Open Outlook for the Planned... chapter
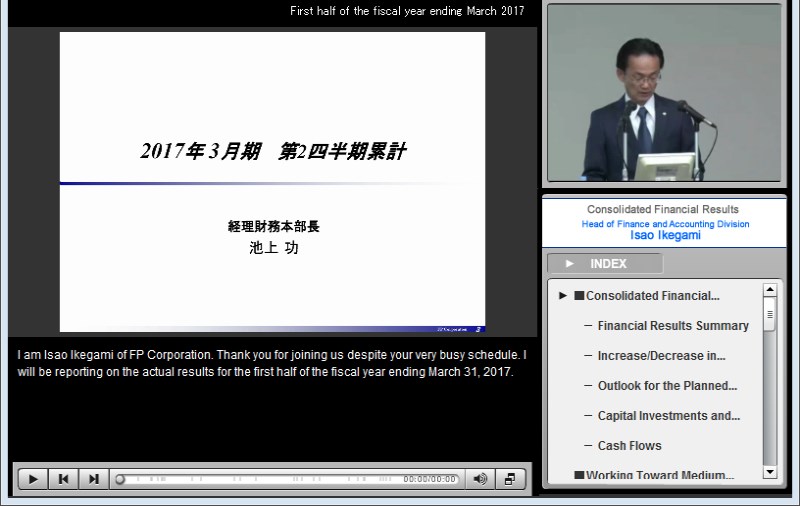Viewport: 800px width, 506px height. pos(667,386)
